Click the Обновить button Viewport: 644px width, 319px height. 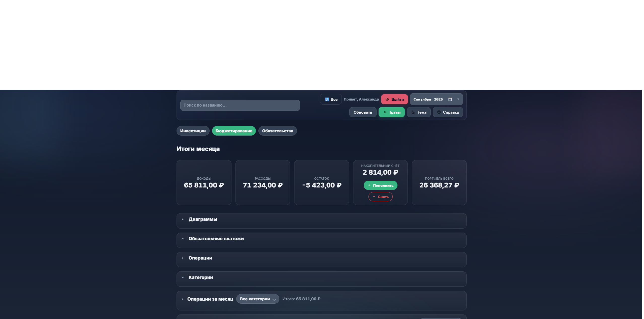pos(362,112)
